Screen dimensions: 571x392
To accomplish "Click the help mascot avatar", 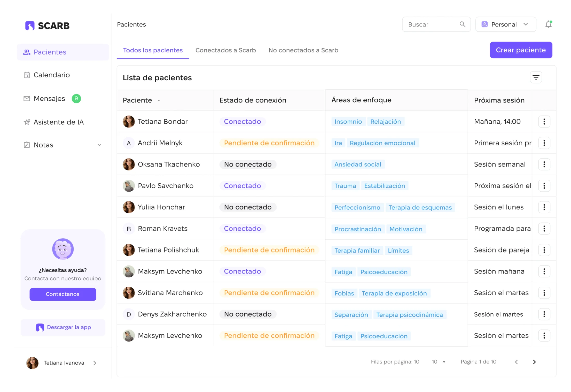I will [63, 249].
